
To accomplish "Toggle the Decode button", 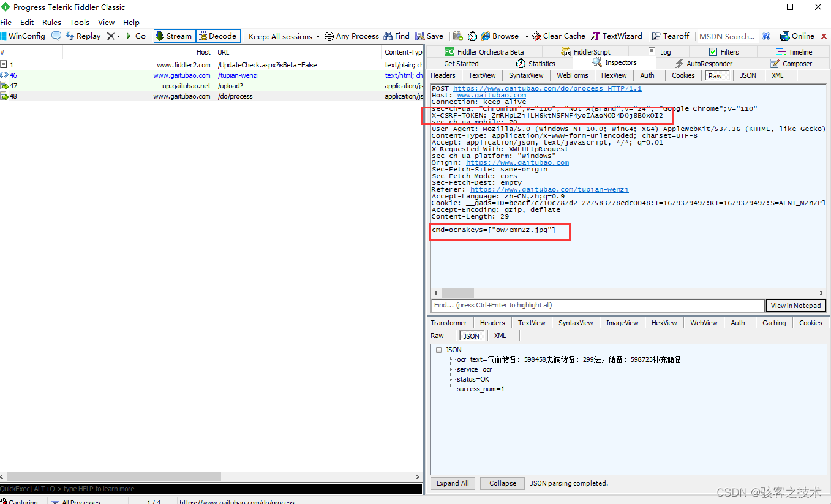I will 217,36.
